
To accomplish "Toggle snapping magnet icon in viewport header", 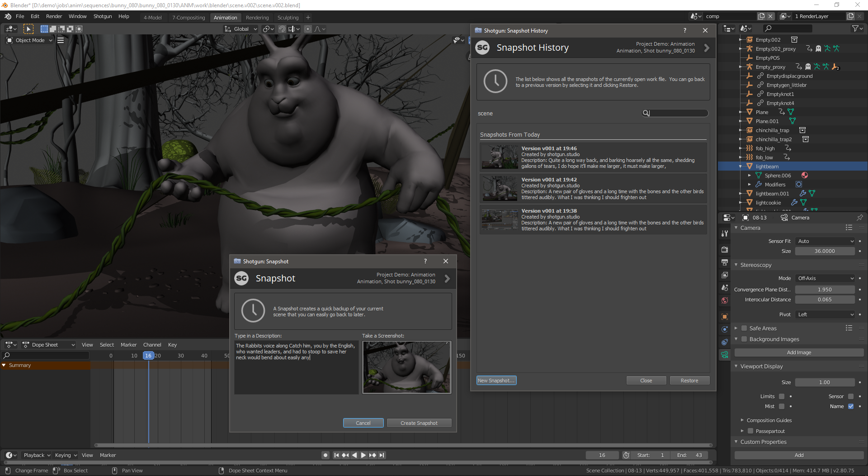I will [x=282, y=29].
